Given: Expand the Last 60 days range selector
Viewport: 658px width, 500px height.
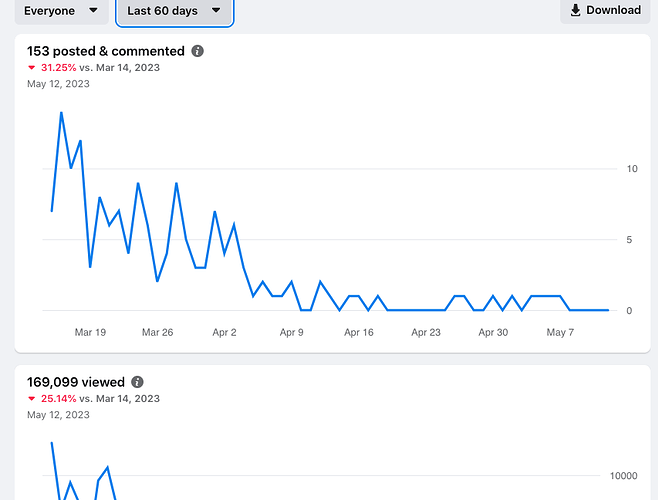Looking at the screenshot, I should tap(174, 11).
